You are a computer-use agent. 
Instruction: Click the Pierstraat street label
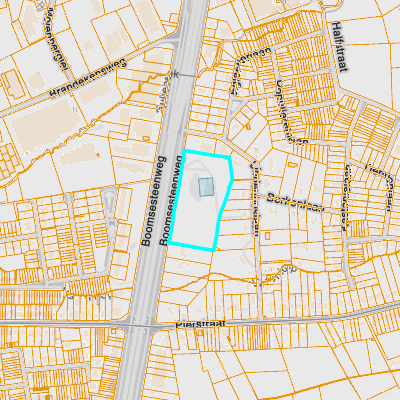pyautogui.click(x=201, y=324)
